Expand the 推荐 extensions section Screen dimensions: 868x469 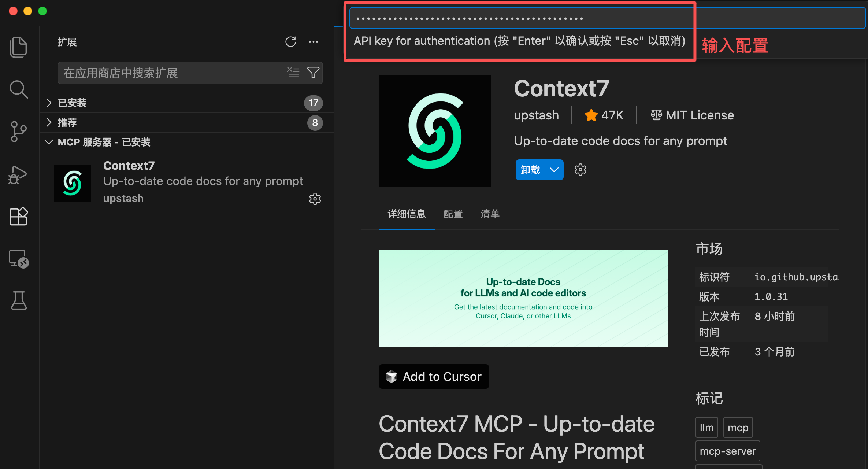[67, 122]
